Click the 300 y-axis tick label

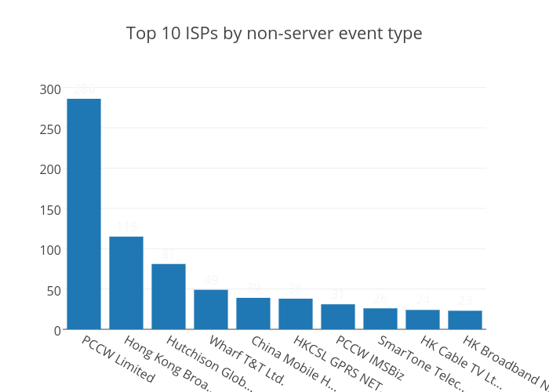49,89
